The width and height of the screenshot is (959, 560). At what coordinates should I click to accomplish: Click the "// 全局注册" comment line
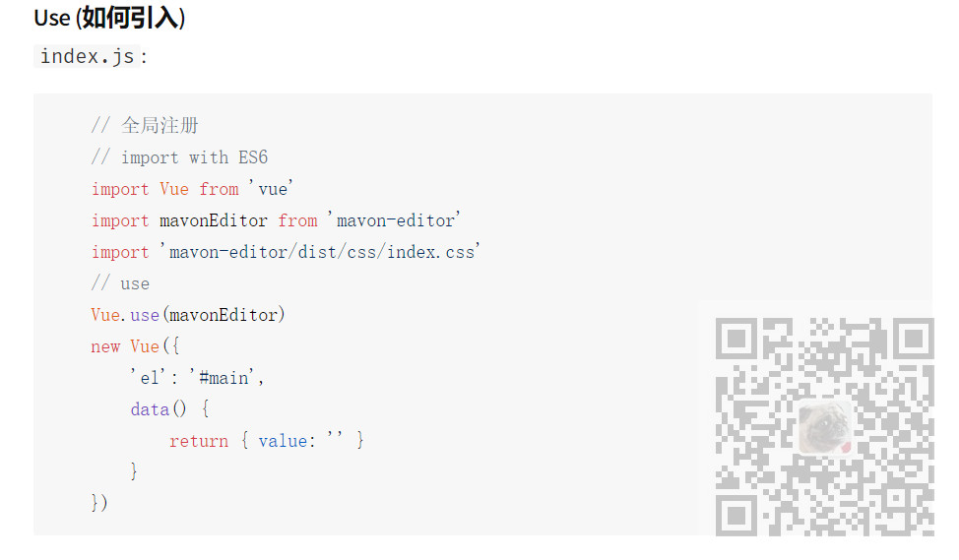[x=145, y=126]
